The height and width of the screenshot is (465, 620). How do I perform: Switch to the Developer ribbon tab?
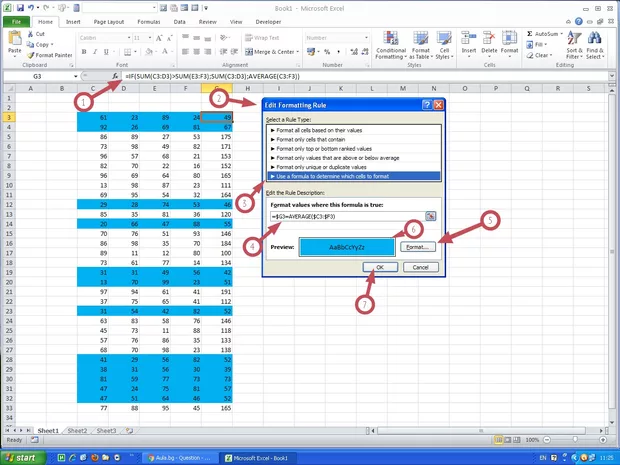coord(268,22)
